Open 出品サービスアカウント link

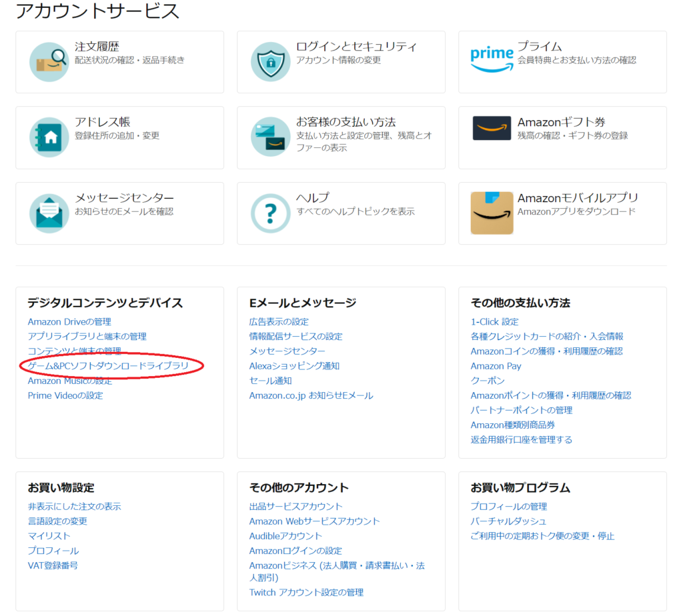click(x=295, y=506)
